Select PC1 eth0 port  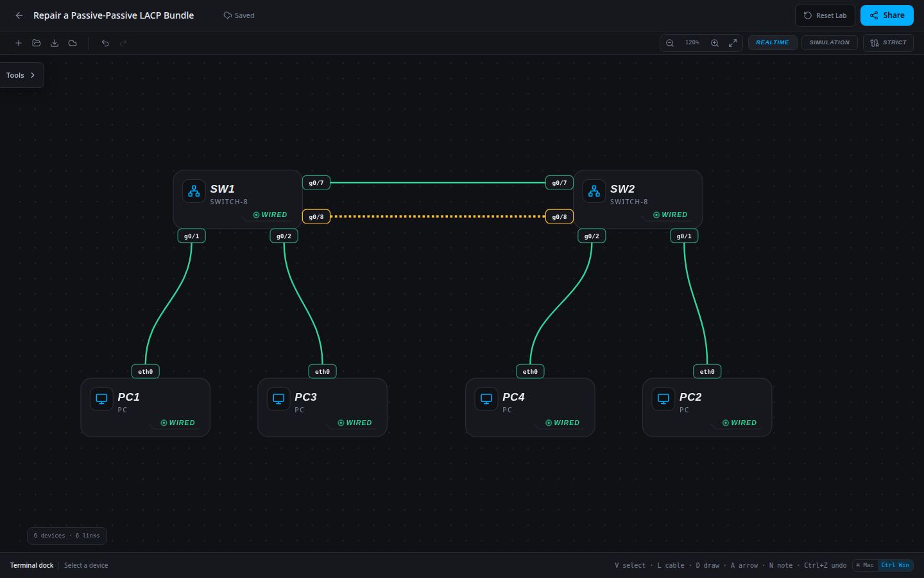coord(146,372)
